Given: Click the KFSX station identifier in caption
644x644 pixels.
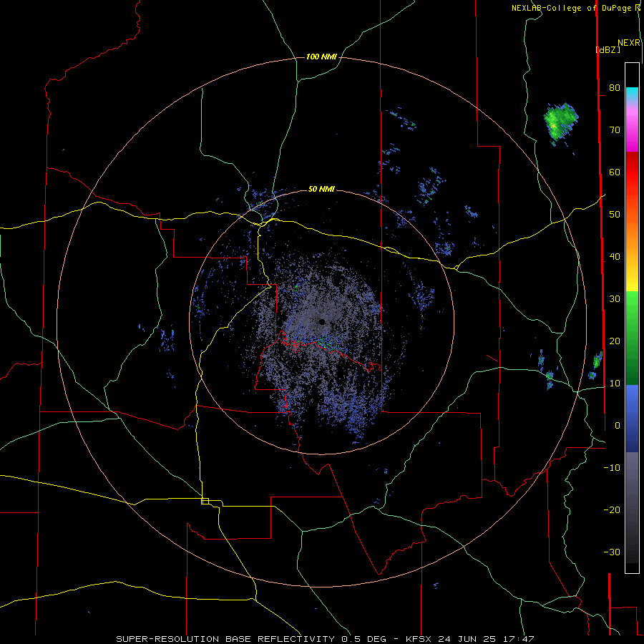Looking at the screenshot, I should click(420, 639).
